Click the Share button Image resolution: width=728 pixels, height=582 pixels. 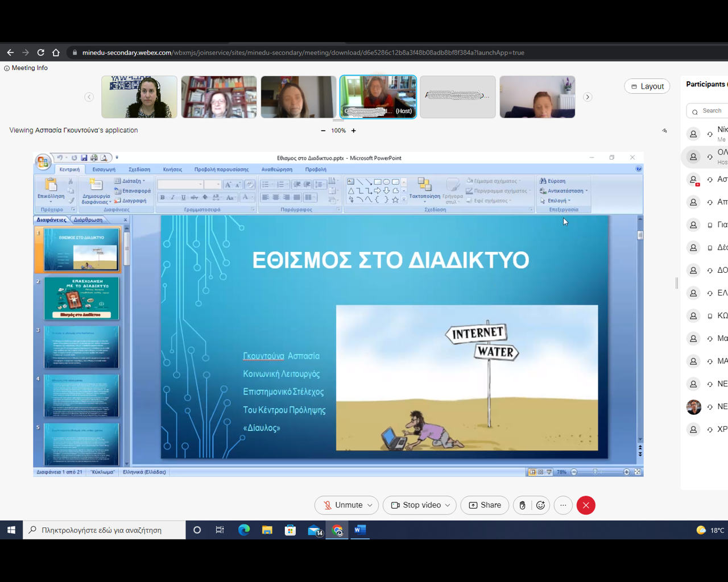click(485, 505)
